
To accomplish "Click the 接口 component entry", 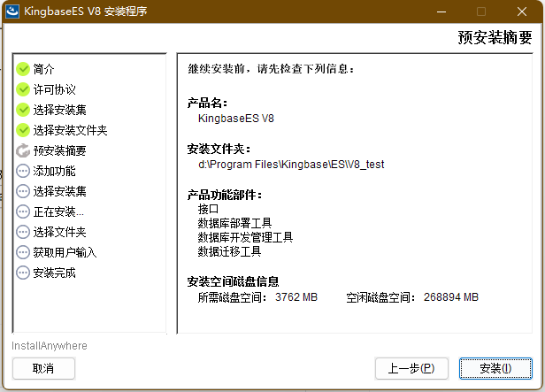I will click(208, 209).
